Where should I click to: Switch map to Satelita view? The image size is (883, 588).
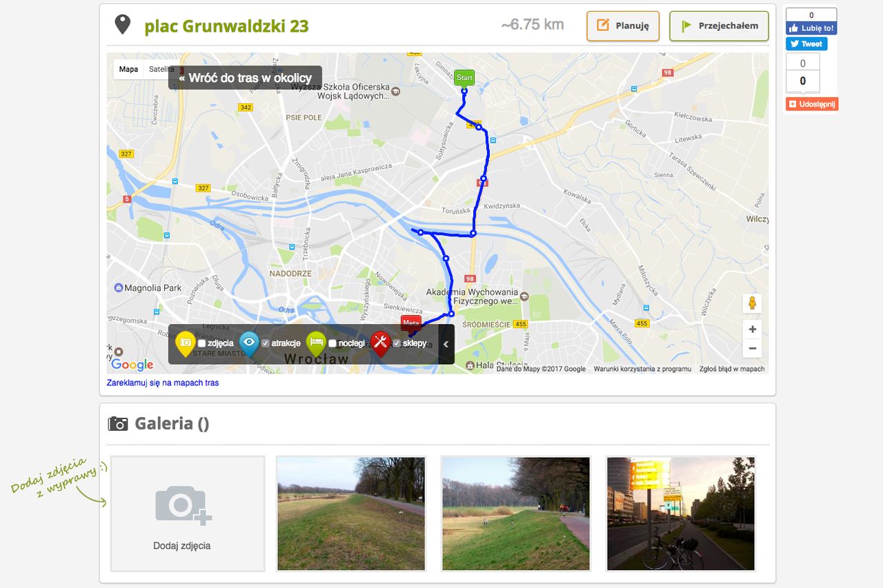click(x=161, y=69)
